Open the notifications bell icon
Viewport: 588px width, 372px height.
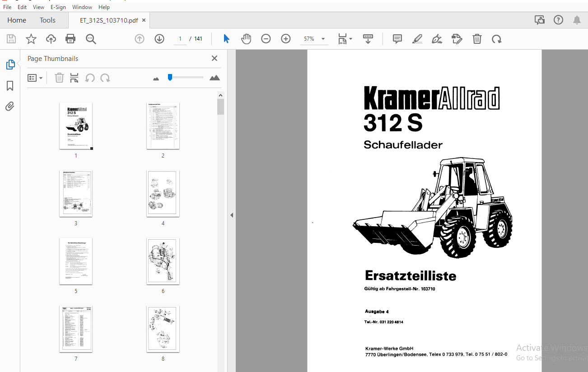coord(577,20)
